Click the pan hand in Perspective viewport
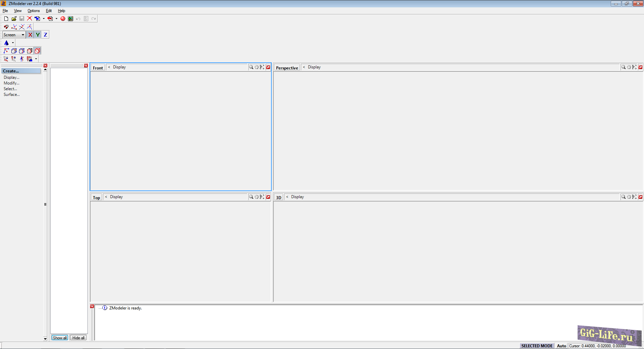Screen dimensions: 644x349 629,67
